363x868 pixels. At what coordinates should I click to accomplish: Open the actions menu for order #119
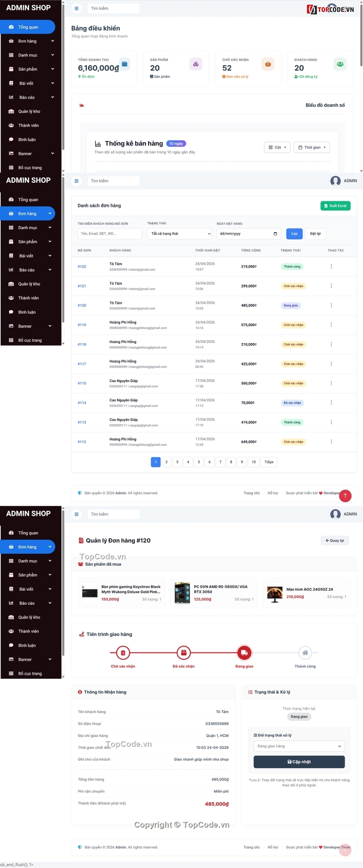pos(331,325)
